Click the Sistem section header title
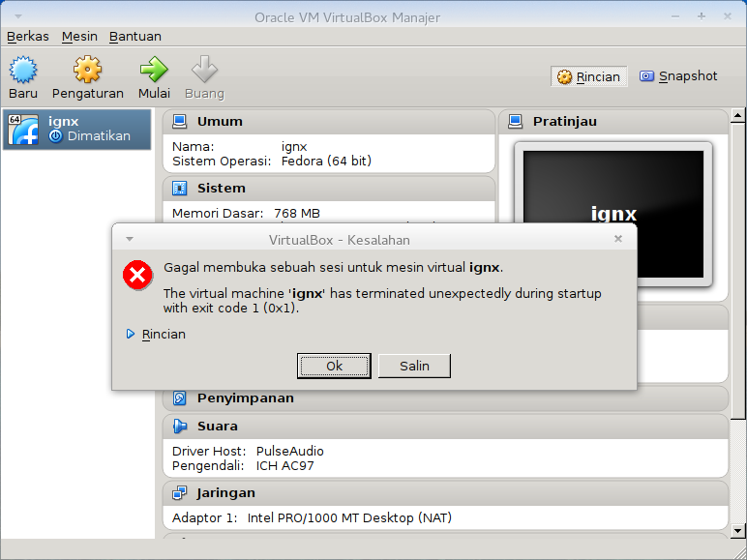The image size is (747, 560). (221, 188)
